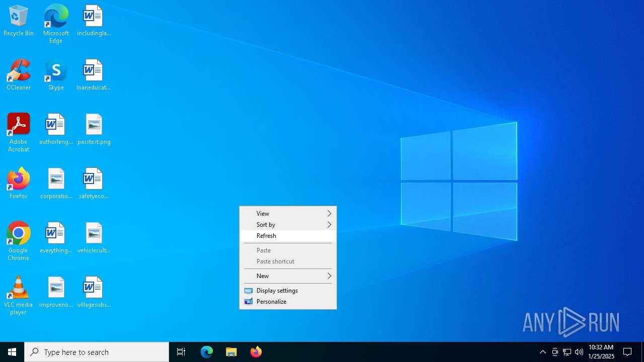Select the includingla... Word document icon
The height and width of the screenshot is (362, 644).
pos(94,21)
